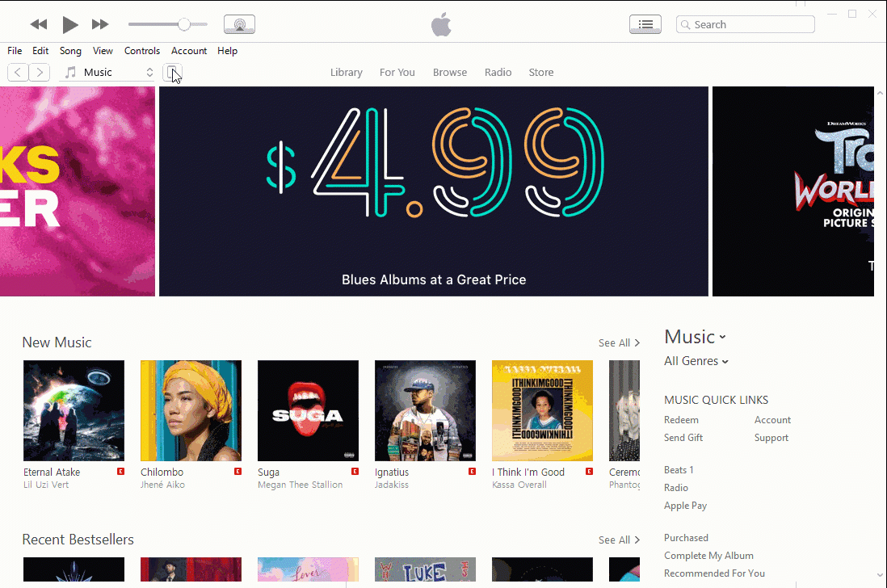Open the Up Next list icon
Screen dimensions: 887x588
645,24
